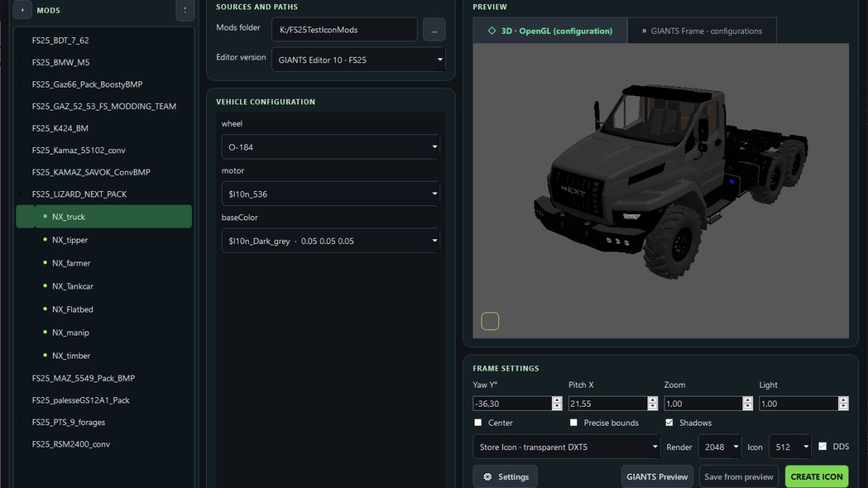
Task: Click the CREATE ICON button
Action: (x=816, y=476)
